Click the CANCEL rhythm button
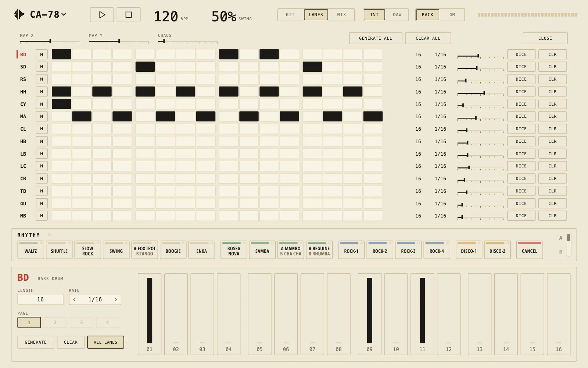 (530, 250)
